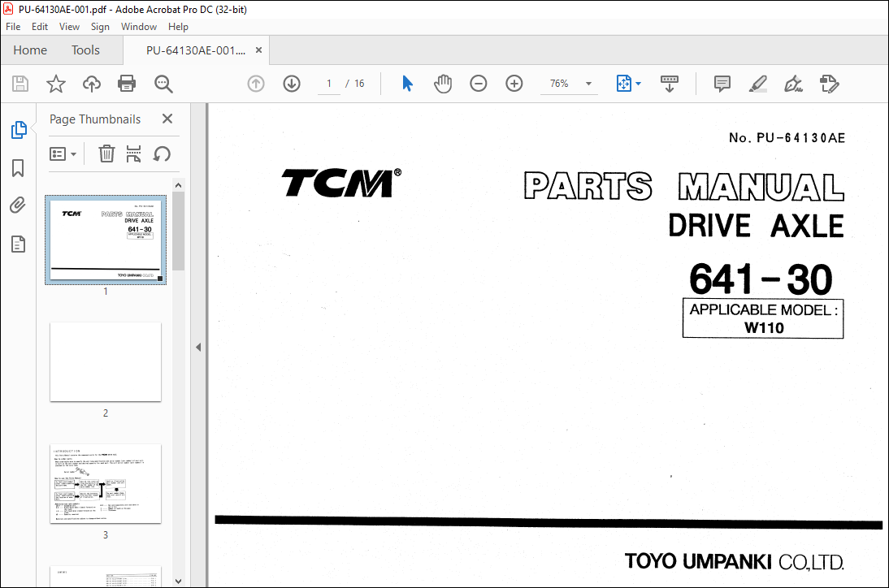Add a sticky note comment
Screen dimensions: 889x588
722,84
